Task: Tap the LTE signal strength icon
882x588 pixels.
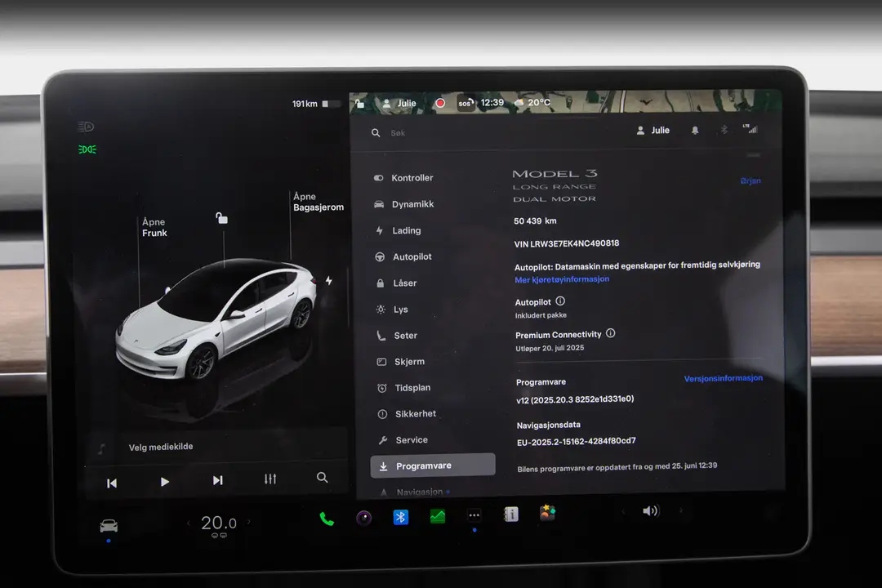Action: (x=751, y=129)
